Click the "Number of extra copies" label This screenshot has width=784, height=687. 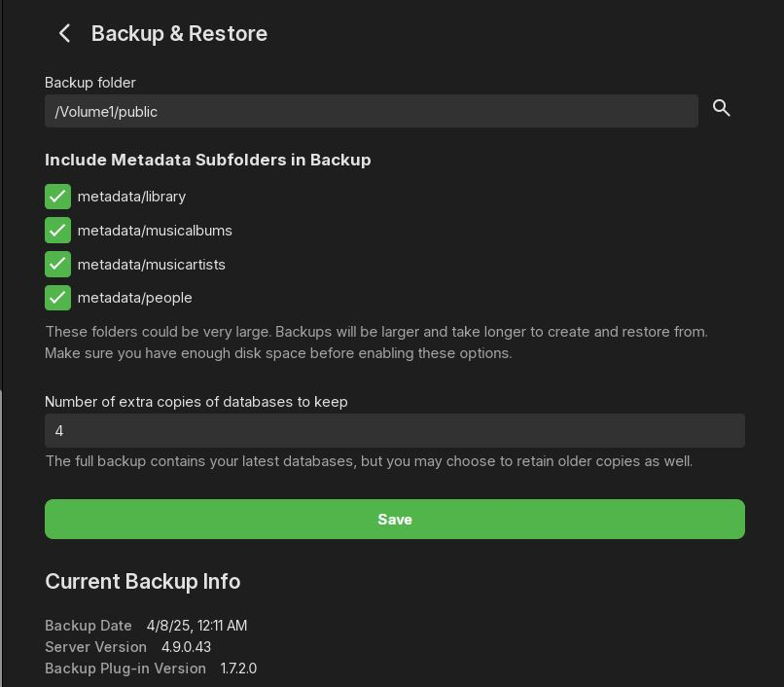tap(196, 401)
